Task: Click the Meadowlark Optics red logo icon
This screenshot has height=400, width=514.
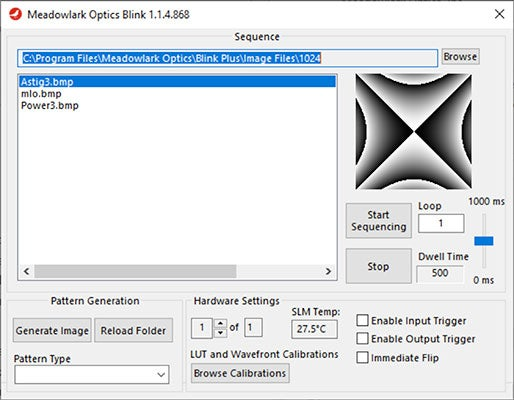Action: pos(15,14)
